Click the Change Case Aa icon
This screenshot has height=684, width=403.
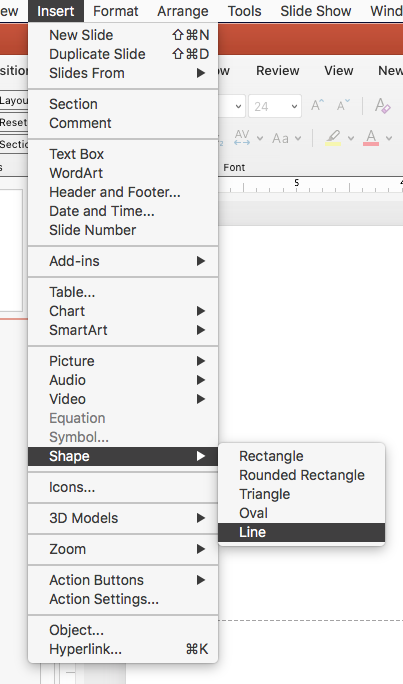point(280,138)
